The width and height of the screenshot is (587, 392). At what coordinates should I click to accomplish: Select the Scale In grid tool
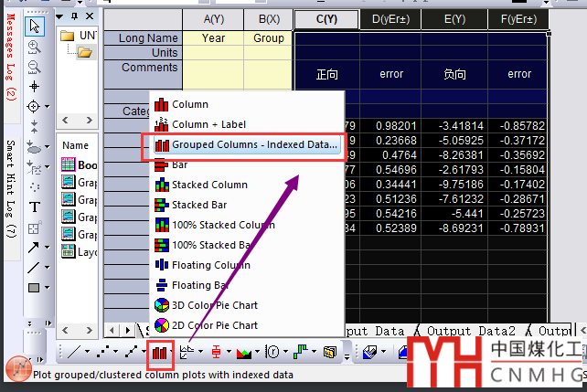click(x=35, y=228)
